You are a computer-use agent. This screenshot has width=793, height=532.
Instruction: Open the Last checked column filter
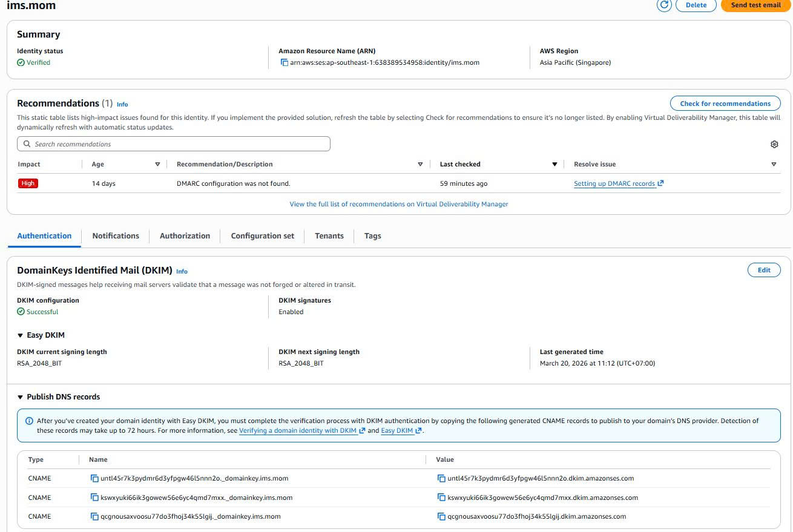[x=554, y=164]
